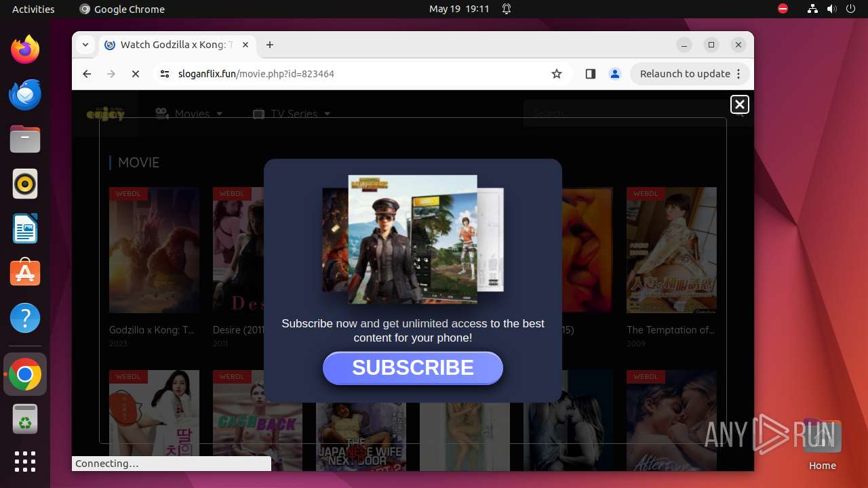Select the Google Chrome dock icon
Image resolution: width=868 pixels, height=488 pixels.
pyautogui.click(x=25, y=375)
